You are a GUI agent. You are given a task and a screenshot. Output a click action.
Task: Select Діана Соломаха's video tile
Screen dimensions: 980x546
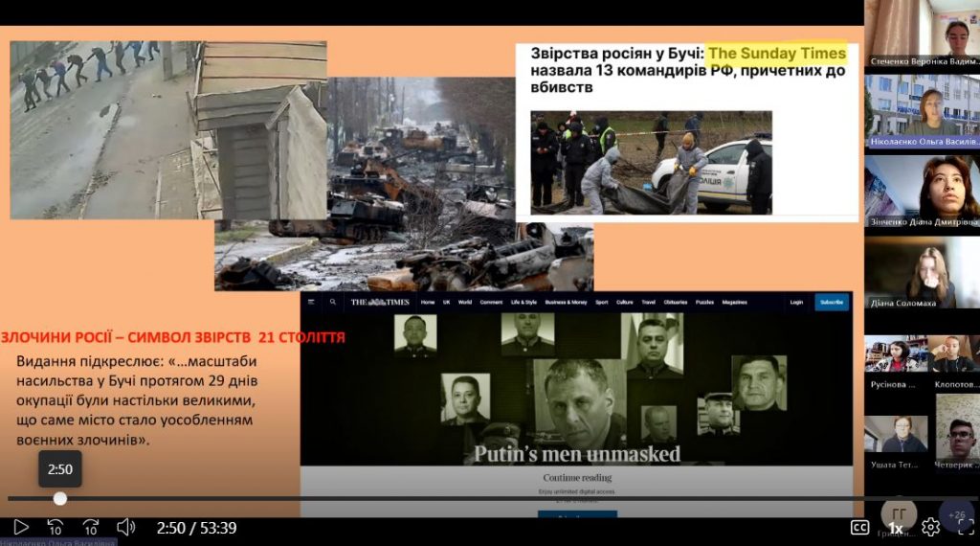tap(922, 272)
